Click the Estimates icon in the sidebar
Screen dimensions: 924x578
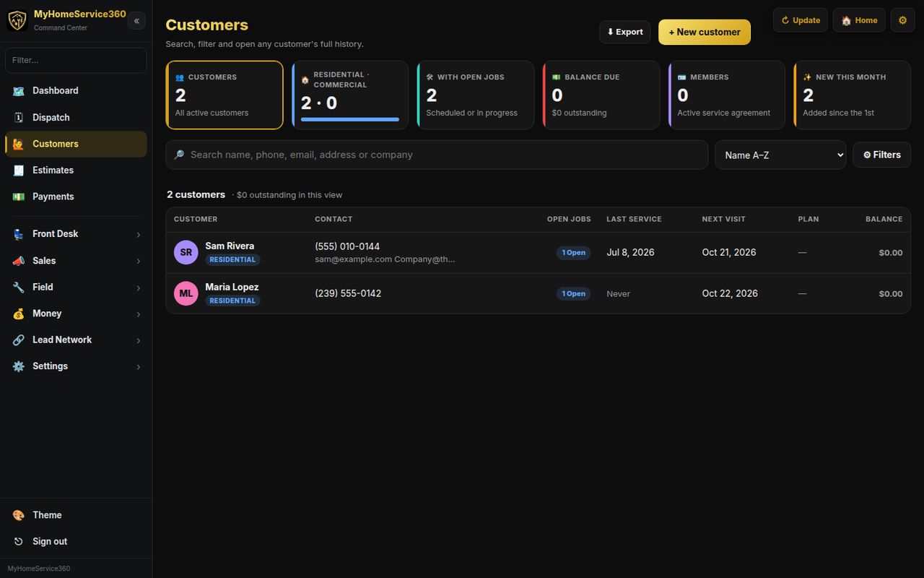19,171
